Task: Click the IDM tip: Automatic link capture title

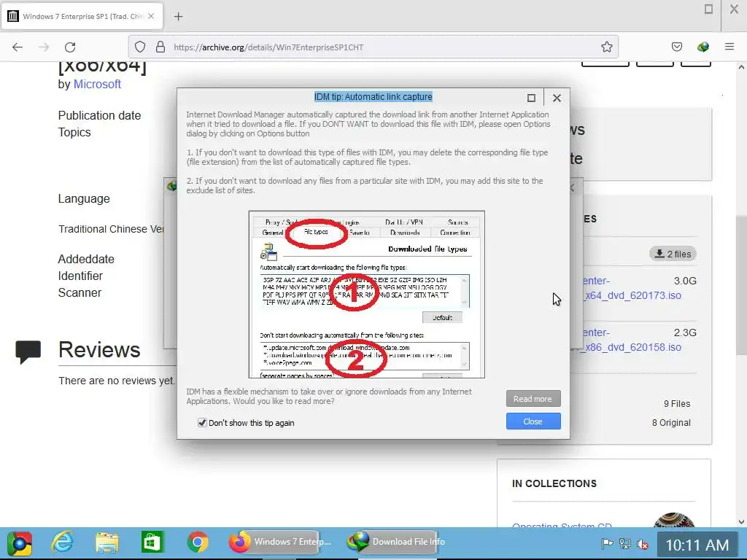Action: pyautogui.click(x=373, y=97)
